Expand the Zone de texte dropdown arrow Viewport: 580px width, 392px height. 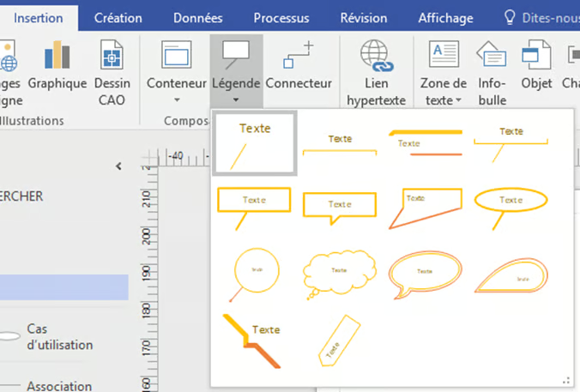pos(458,100)
